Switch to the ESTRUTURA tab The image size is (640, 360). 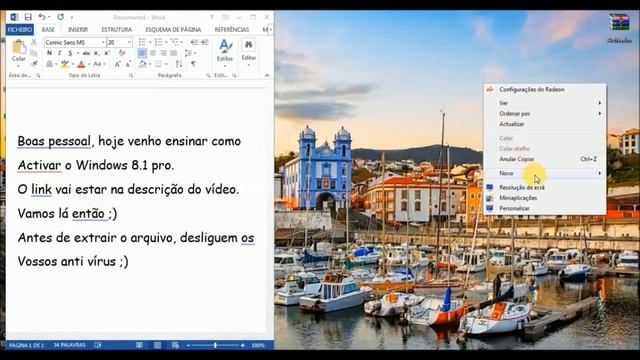[x=116, y=29]
